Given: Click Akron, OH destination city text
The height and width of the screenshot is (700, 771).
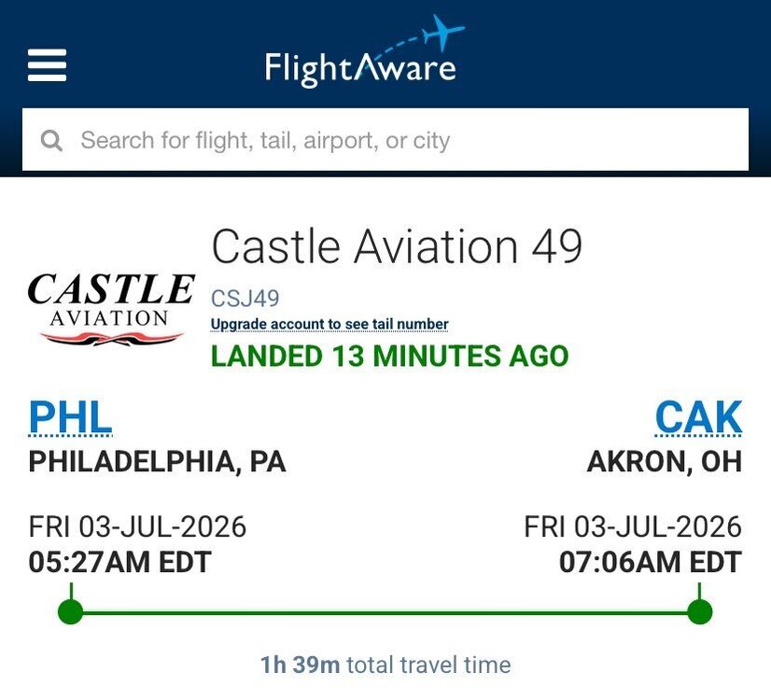Looking at the screenshot, I should pyautogui.click(x=665, y=462).
